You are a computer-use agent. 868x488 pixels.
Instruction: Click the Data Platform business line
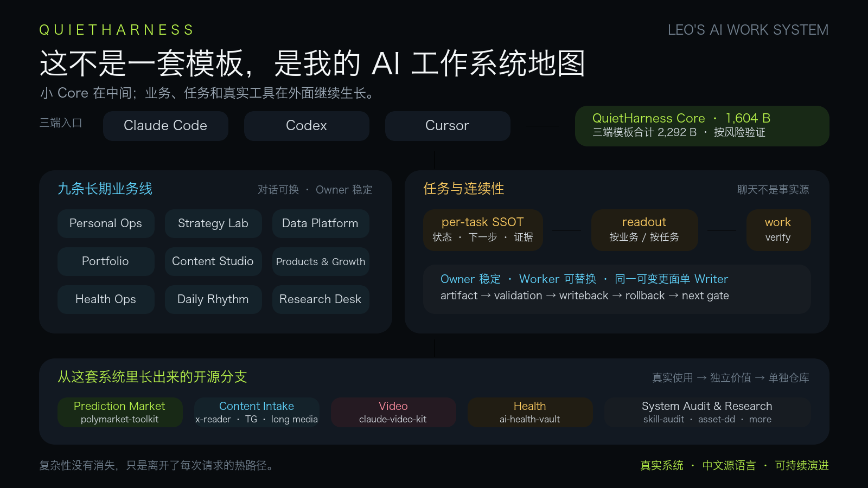[321, 223]
